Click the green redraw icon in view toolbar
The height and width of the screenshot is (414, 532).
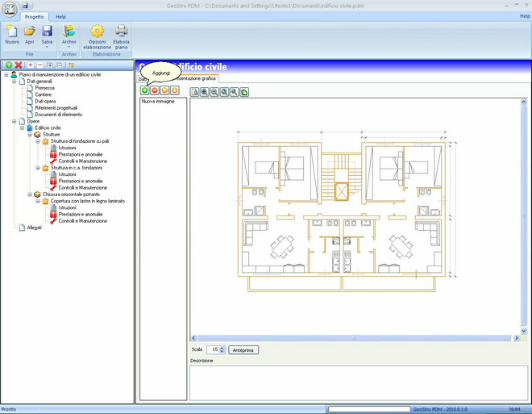(x=244, y=92)
